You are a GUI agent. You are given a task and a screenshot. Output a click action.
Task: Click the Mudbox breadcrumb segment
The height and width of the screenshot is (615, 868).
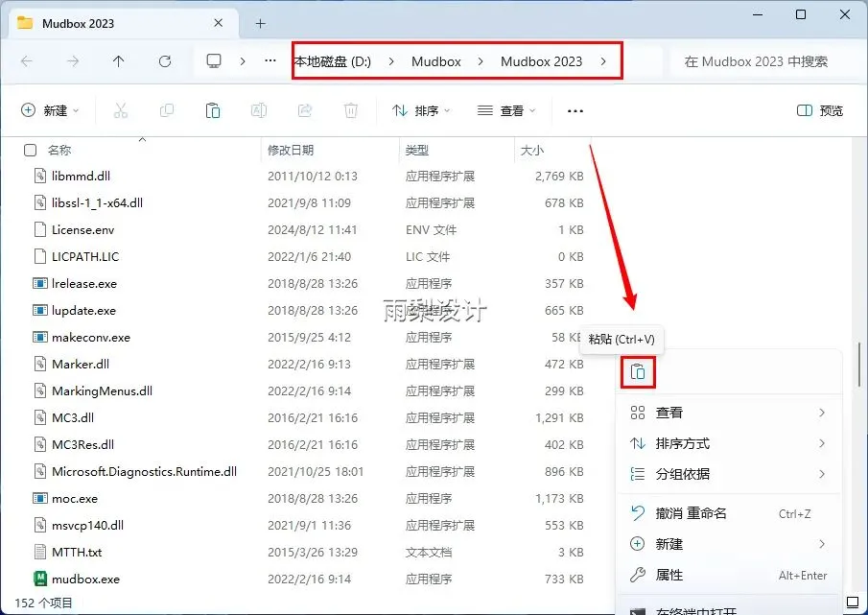(436, 61)
